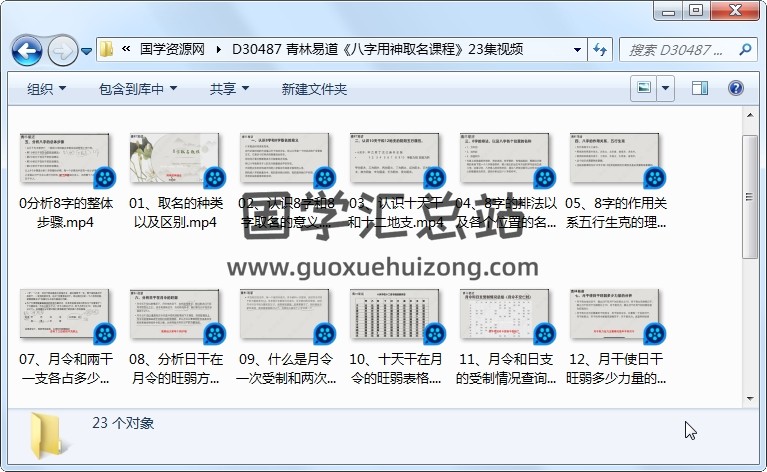767x472 pixels.
Task: Select the 12、月干使日干旺弱多少力量 video
Action: point(614,337)
